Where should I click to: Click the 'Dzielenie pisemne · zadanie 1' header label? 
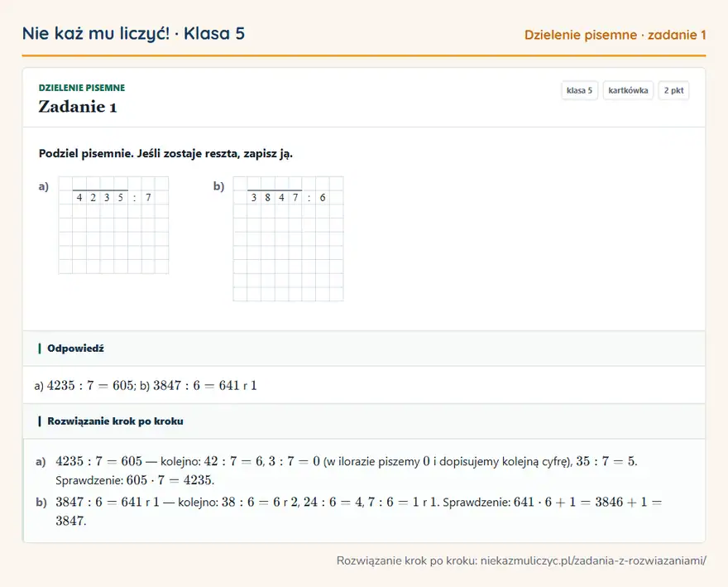click(x=615, y=35)
